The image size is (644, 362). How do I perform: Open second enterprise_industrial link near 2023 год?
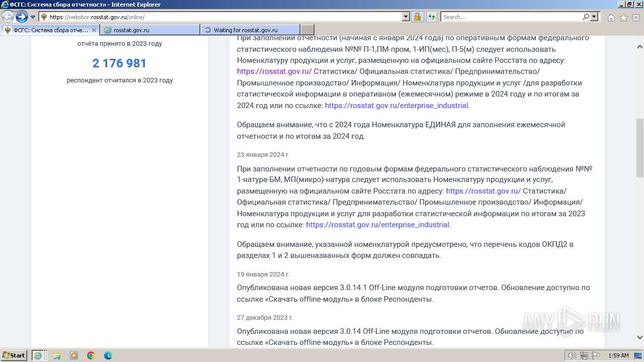377,225
